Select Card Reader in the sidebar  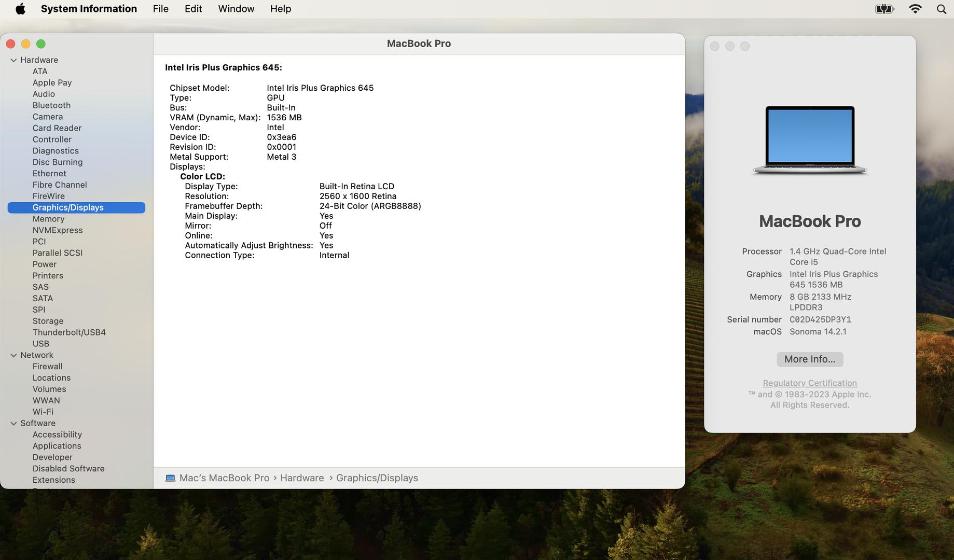pos(57,128)
